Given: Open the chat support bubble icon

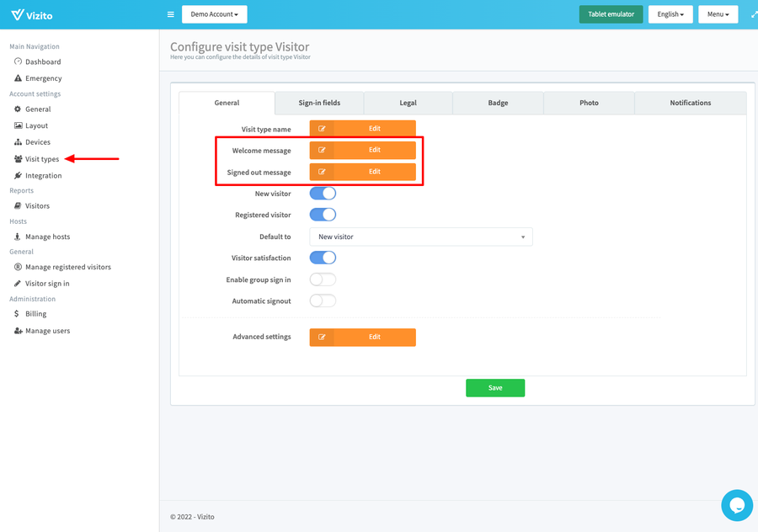Looking at the screenshot, I should (736, 505).
